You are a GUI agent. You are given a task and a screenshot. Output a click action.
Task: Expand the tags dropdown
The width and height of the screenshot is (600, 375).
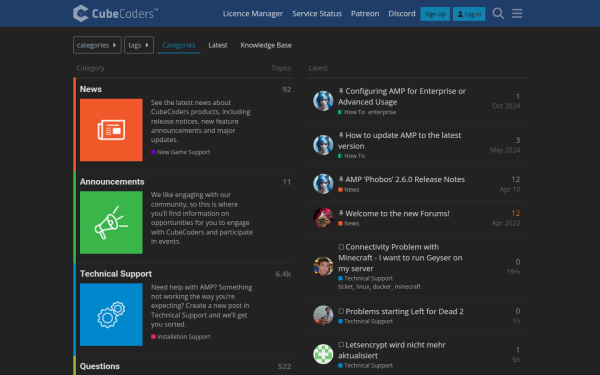tap(139, 45)
